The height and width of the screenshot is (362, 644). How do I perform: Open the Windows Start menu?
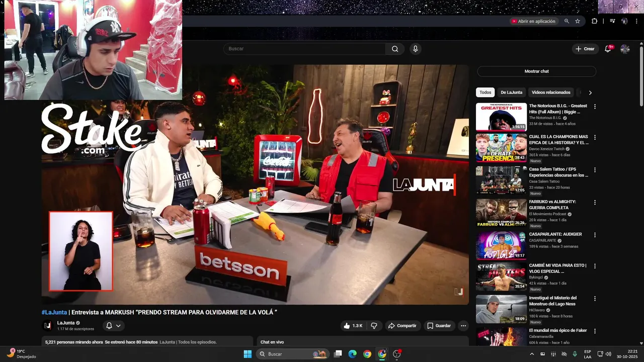(248, 354)
